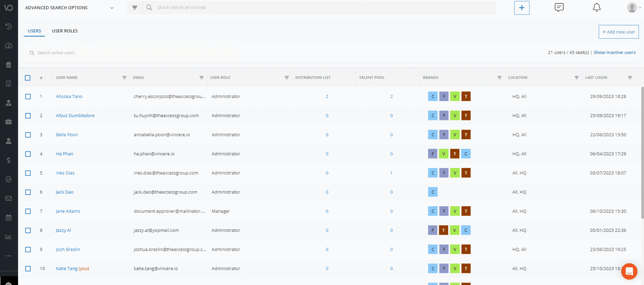Viewport: 644px width, 285px height.
Task: Click the green V badge for Ha Phan
Action: [444, 154]
